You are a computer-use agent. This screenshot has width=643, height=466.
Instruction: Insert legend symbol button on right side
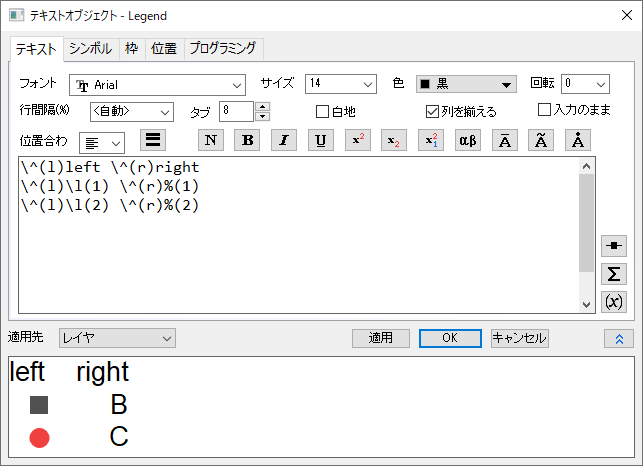coord(614,246)
